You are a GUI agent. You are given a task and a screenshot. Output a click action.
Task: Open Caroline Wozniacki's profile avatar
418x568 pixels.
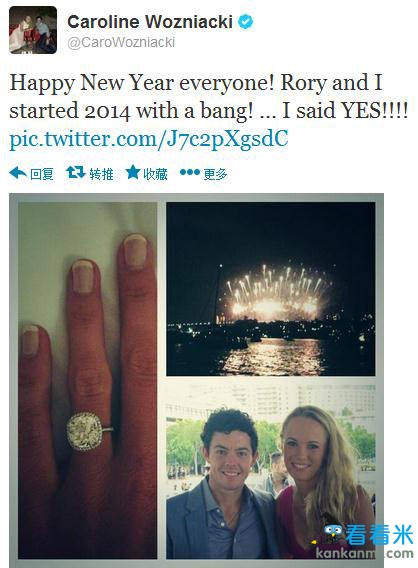33,30
